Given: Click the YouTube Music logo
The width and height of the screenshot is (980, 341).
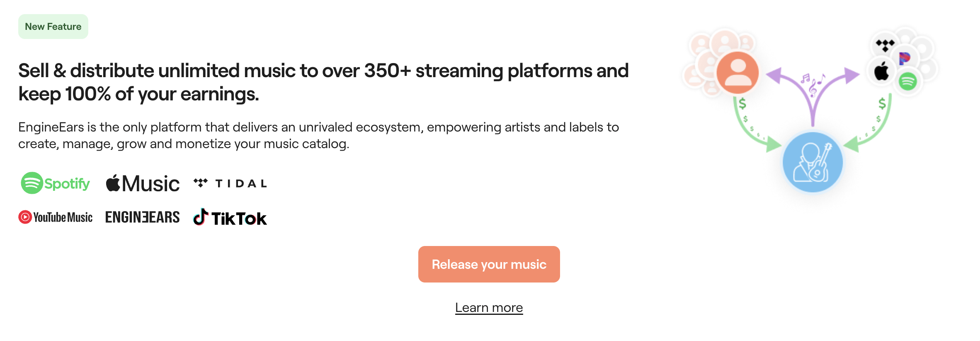Looking at the screenshot, I should 56,217.
